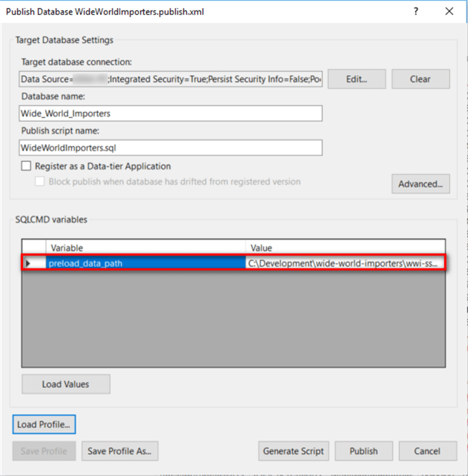Click the Save Profile button
468x476 pixels.
point(44,451)
